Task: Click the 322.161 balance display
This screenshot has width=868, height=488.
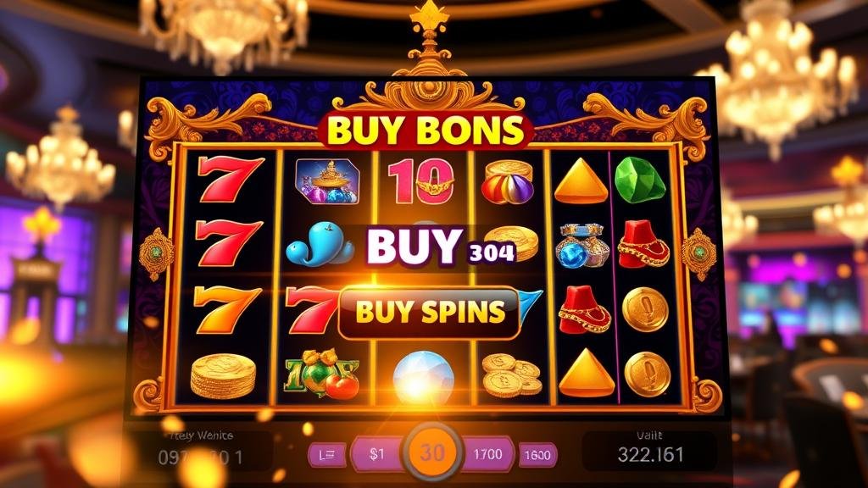Action: point(650,455)
